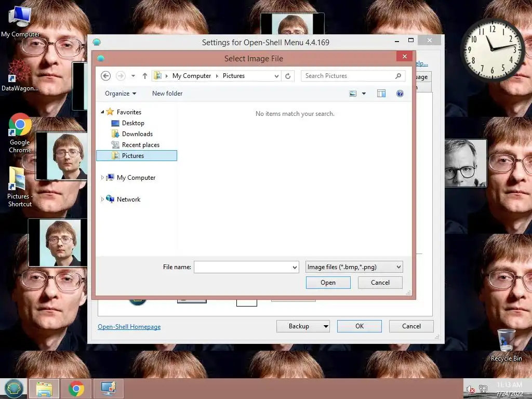
Task: Click the network tray icon
Action: coord(483,389)
